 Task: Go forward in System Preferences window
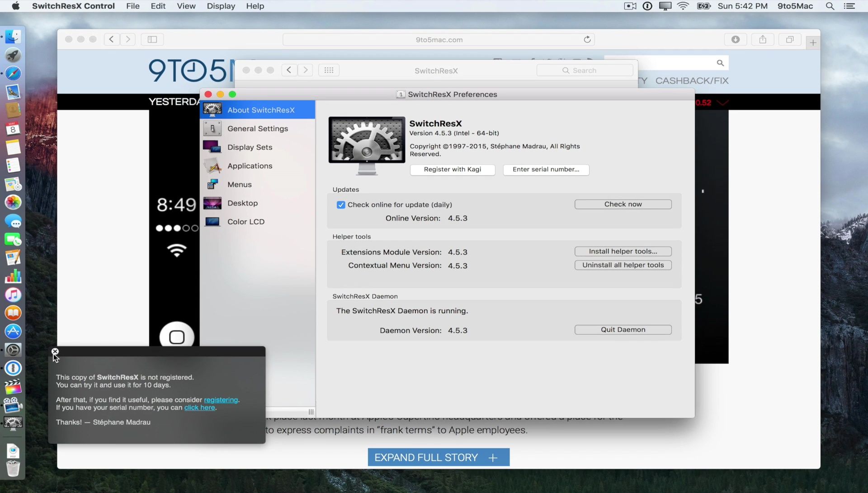(306, 70)
